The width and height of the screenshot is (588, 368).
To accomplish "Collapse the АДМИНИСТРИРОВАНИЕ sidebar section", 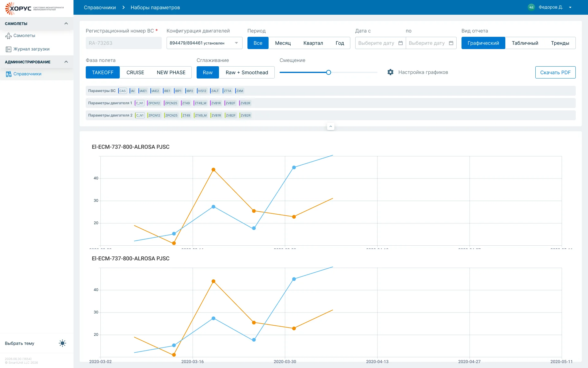I will point(66,62).
